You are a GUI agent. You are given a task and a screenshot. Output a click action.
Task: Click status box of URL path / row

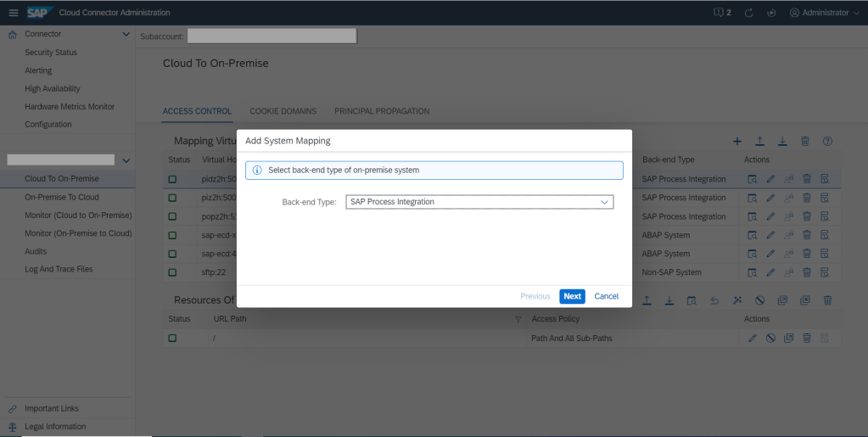pos(172,338)
